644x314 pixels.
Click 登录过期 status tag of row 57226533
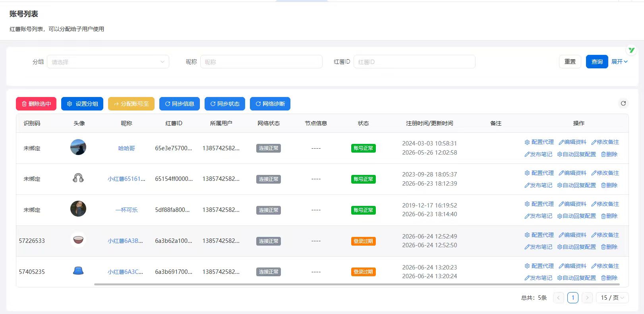pyautogui.click(x=363, y=241)
